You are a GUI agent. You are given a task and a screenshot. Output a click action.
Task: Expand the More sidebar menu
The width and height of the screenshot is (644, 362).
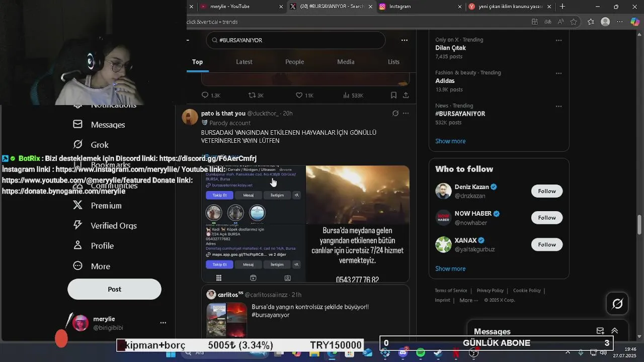91,266
